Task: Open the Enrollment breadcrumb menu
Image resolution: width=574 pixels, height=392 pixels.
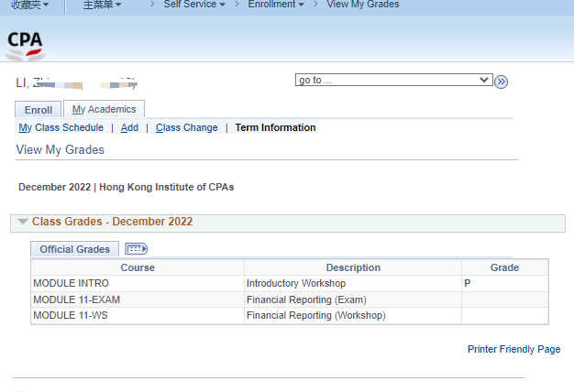Action: [276, 5]
